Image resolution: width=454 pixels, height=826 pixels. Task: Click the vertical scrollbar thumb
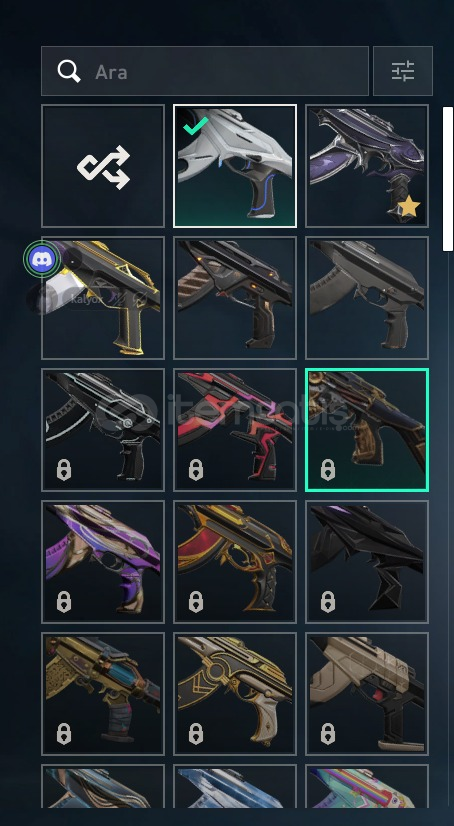(448, 179)
